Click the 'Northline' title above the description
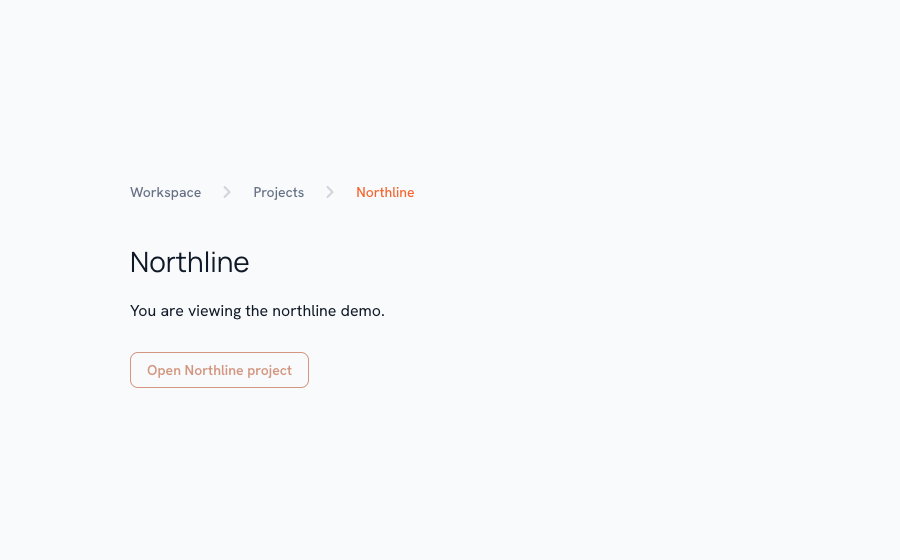This screenshot has height=560, width=900. coord(189,262)
